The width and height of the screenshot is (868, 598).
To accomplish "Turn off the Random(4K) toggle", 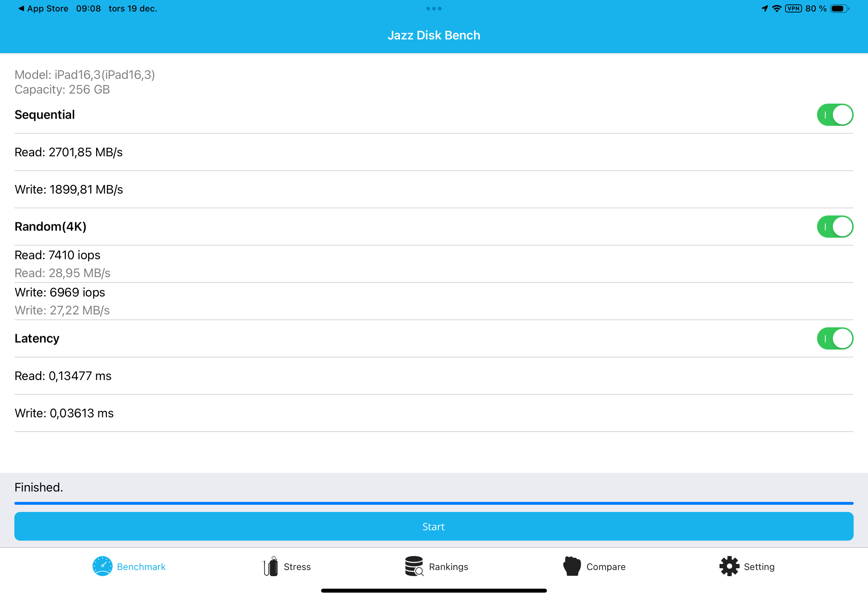I will [835, 227].
